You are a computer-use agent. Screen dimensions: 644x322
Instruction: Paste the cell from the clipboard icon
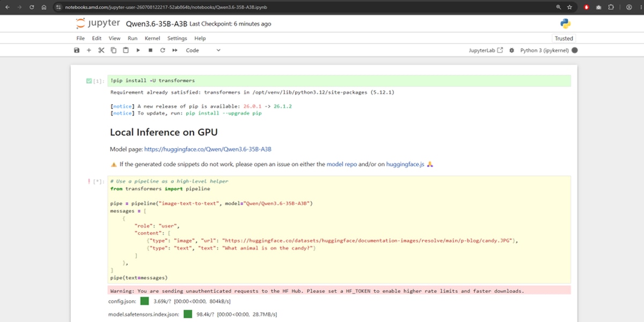click(x=126, y=50)
